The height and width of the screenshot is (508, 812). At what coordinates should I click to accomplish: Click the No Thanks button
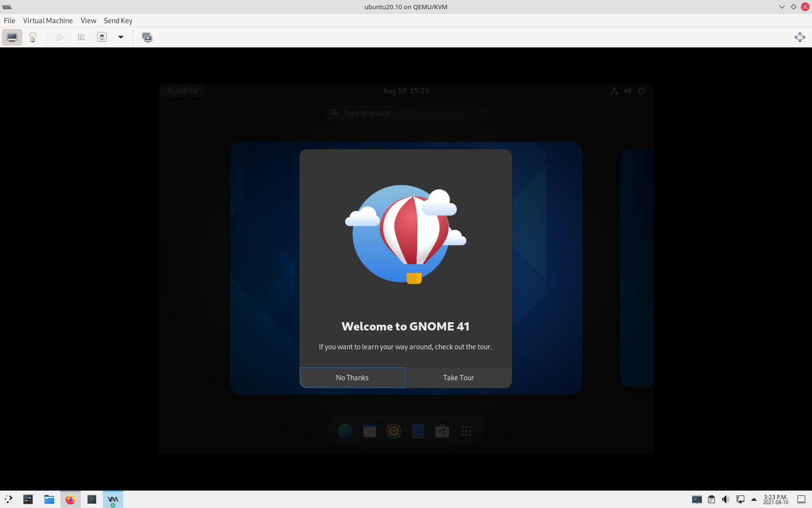coord(352,377)
